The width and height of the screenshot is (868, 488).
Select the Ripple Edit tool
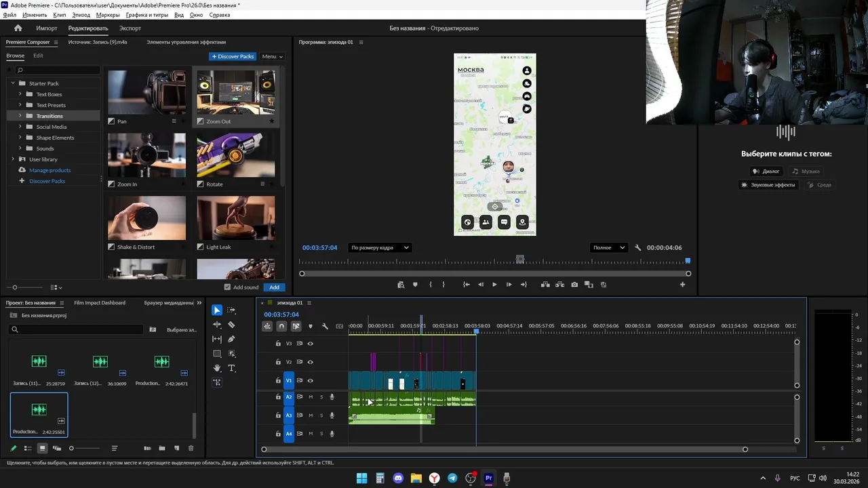[x=217, y=325]
